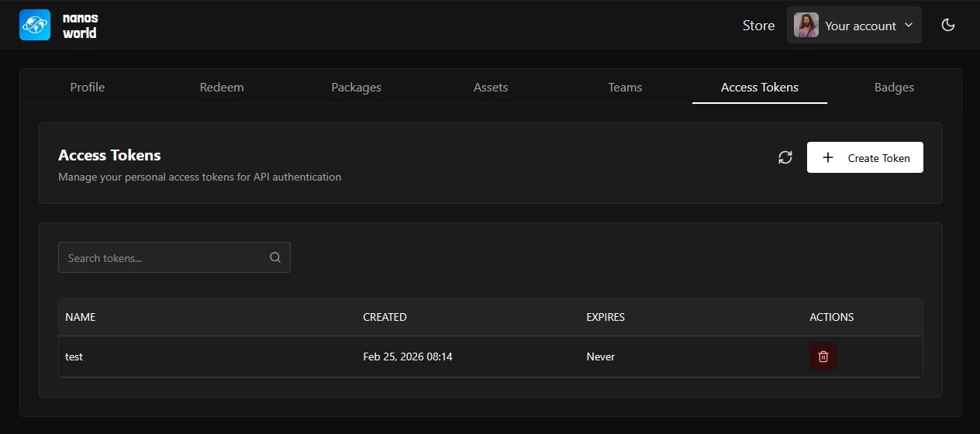The height and width of the screenshot is (434, 980).
Task: Refresh the access tokens list
Action: [785, 157]
